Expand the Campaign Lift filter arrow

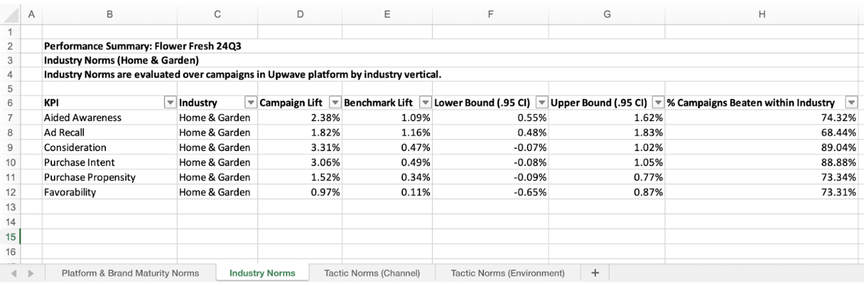334,104
